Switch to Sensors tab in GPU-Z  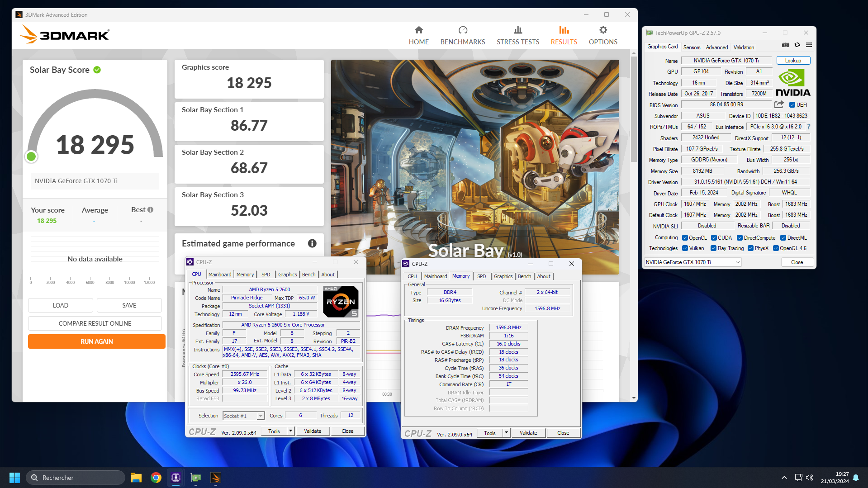pyautogui.click(x=692, y=47)
